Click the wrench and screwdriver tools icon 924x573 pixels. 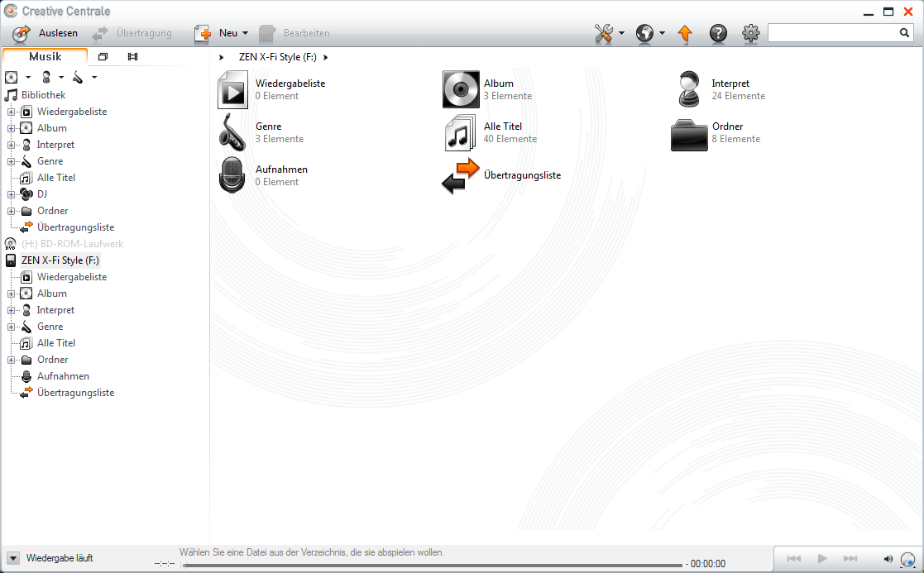(x=603, y=34)
